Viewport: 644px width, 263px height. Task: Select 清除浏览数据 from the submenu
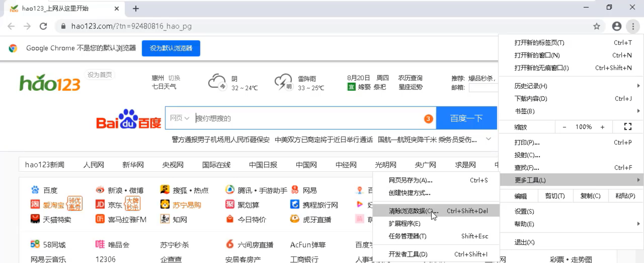pos(413,211)
